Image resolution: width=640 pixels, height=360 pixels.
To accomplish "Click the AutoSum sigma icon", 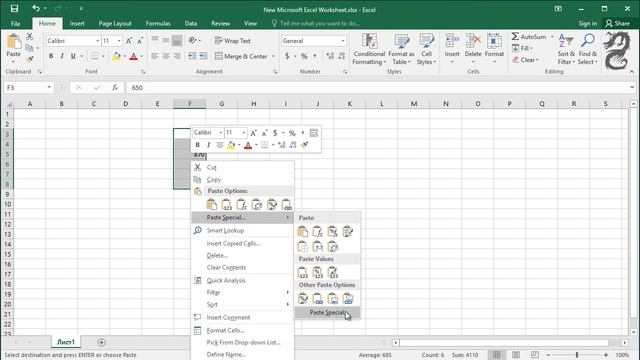I will pos(516,37).
